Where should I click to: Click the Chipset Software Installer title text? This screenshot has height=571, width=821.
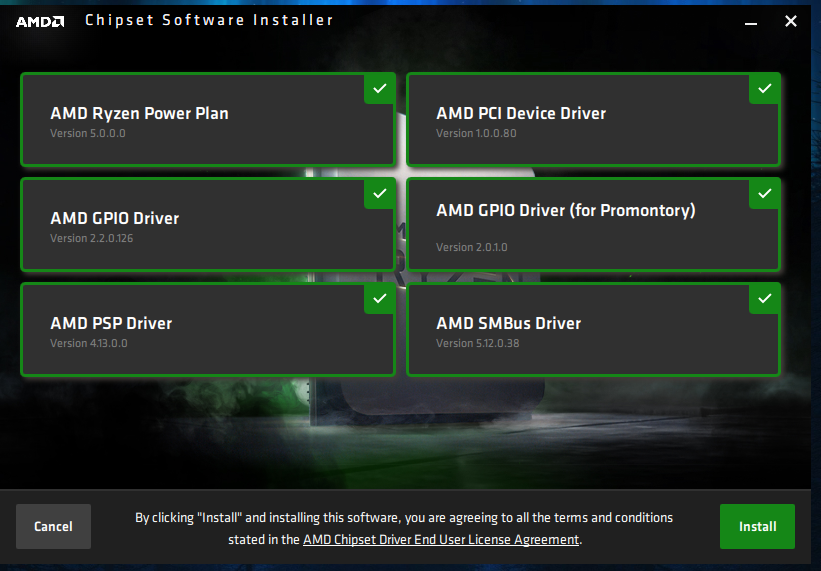(x=209, y=20)
